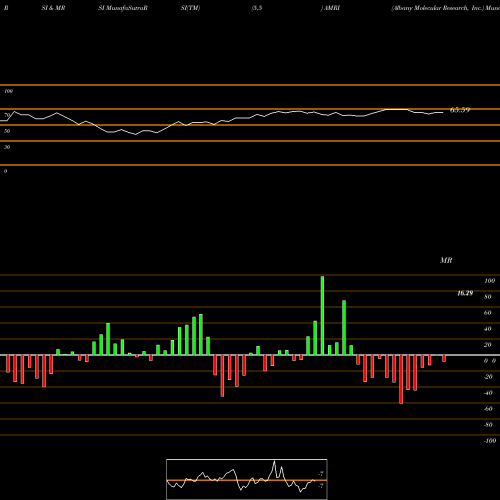The image size is (500, 500).
Task: Click the '-40' label on MR axis
Action: (488, 393)
